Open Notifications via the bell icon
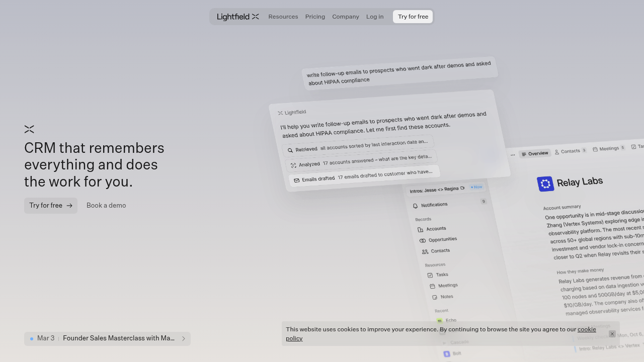 (x=415, y=204)
